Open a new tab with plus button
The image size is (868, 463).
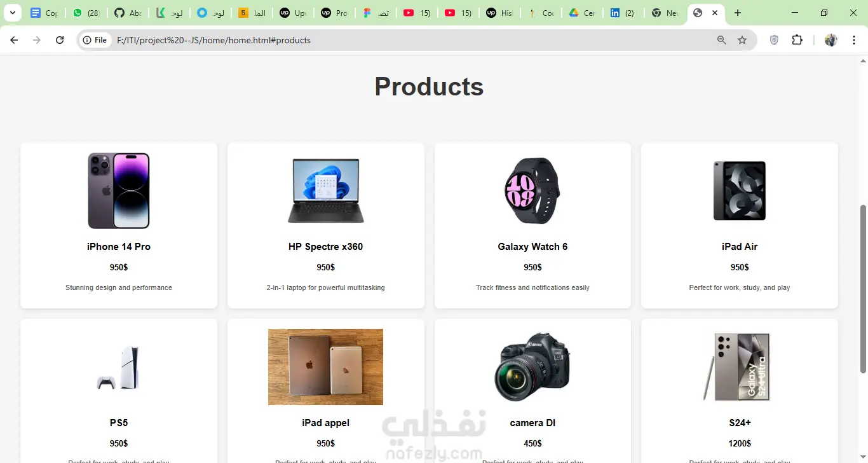738,13
